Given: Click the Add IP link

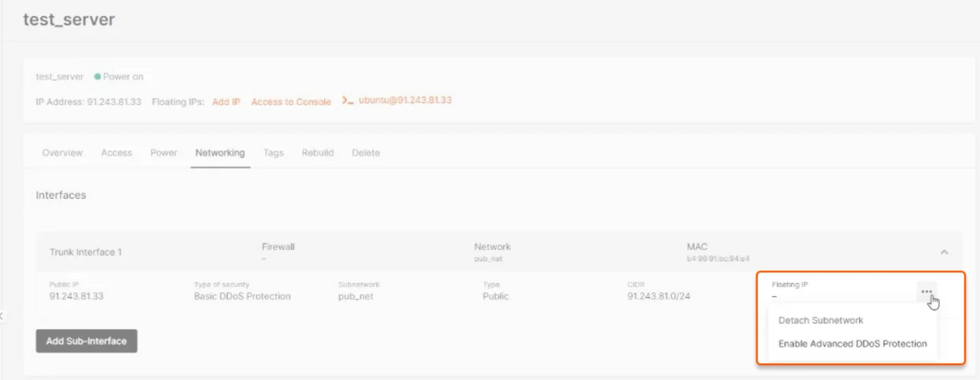Looking at the screenshot, I should (226, 102).
